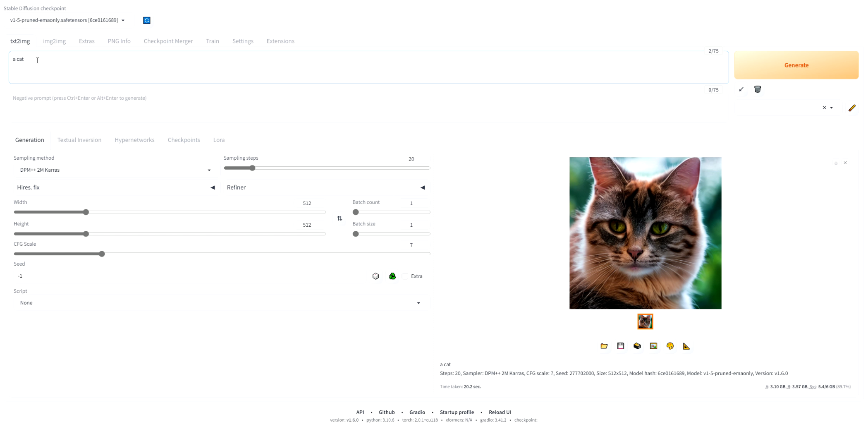
Task: Open the Extensions tab
Action: pyautogui.click(x=280, y=41)
